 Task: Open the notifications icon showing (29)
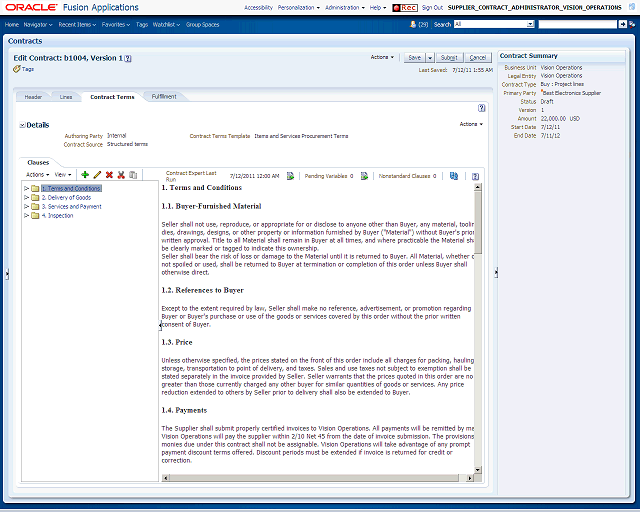pyautogui.click(x=413, y=24)
